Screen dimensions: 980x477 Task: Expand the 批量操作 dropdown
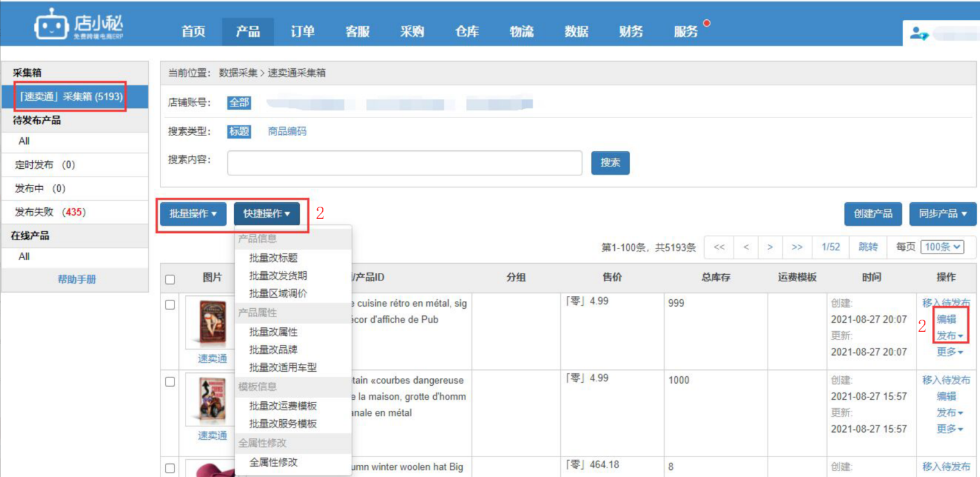click(x=193, y=214)
